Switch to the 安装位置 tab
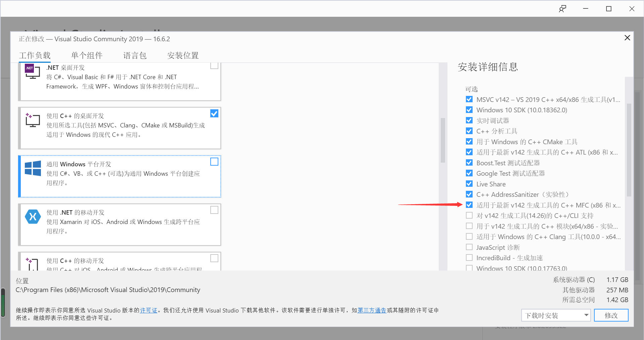 tap(183, 55)
